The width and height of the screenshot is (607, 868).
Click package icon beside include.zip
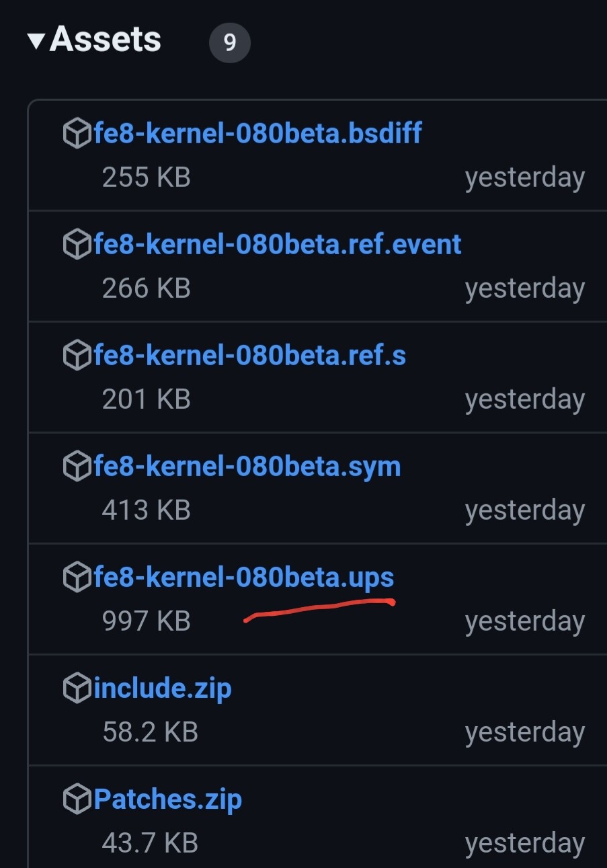pyautogui.click(x=77, y=688)
